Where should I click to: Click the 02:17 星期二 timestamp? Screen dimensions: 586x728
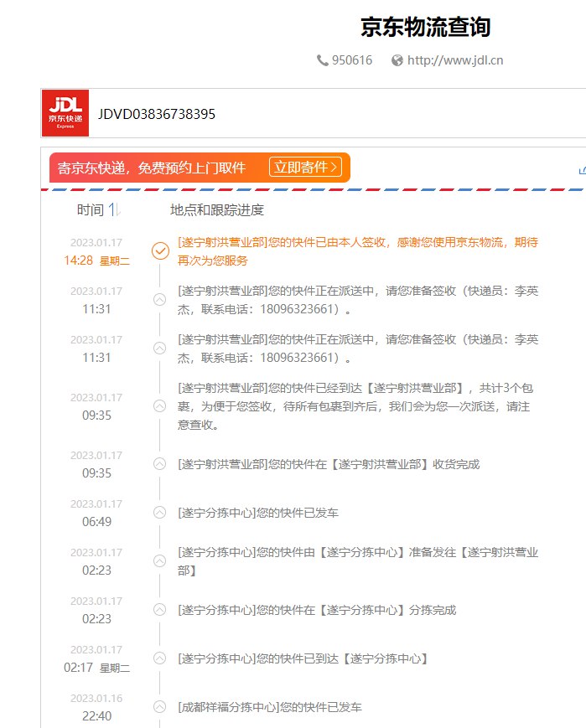(96, 668)
